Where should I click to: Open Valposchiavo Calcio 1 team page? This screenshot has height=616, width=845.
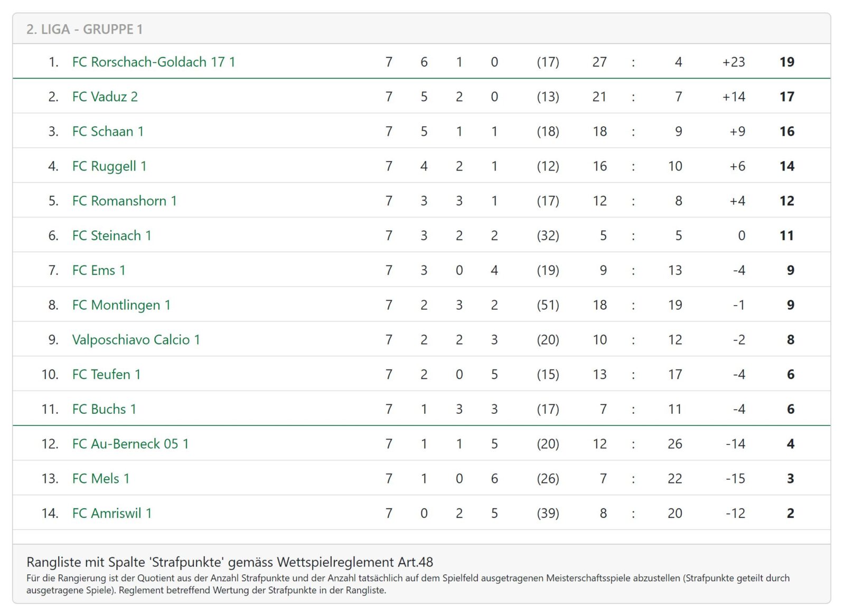pyautogui.click(x=136, y=340)
